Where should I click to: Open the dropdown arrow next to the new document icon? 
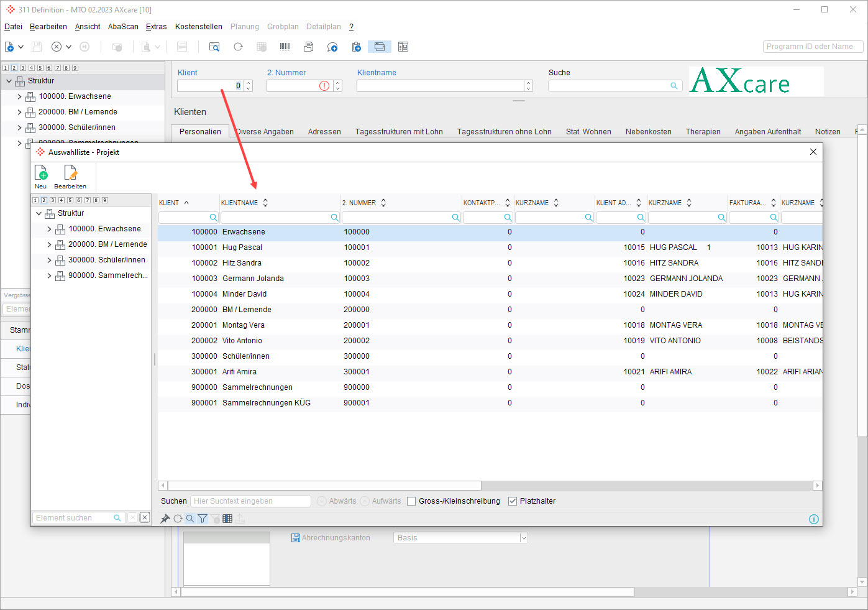[21, 47]
